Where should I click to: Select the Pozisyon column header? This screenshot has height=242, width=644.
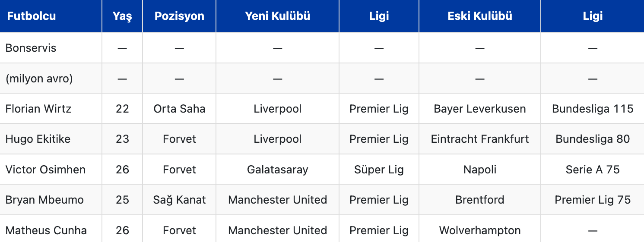(x=179, y=16)
